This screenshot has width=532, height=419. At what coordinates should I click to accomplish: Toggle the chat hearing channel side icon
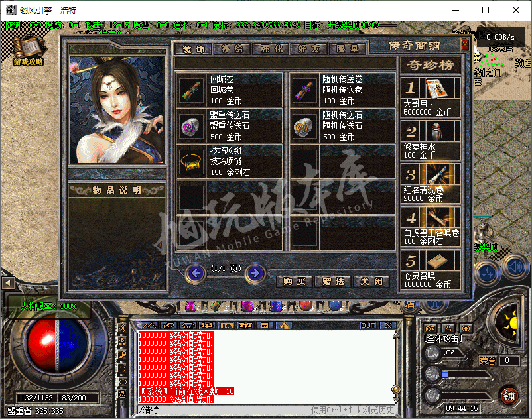coord(122,328)
